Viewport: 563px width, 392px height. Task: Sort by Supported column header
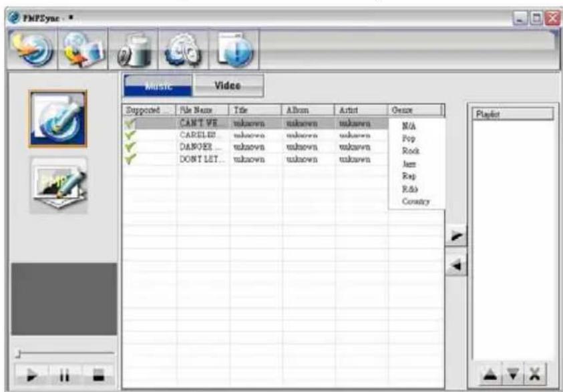(149, 110)
